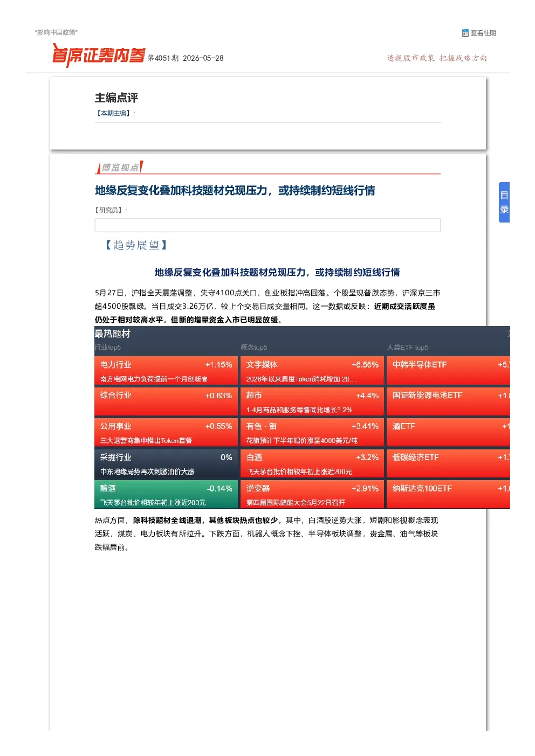Open the 逆变器 +2.91% concept tile
The image size is (535, 756).
tap(312, 495)
